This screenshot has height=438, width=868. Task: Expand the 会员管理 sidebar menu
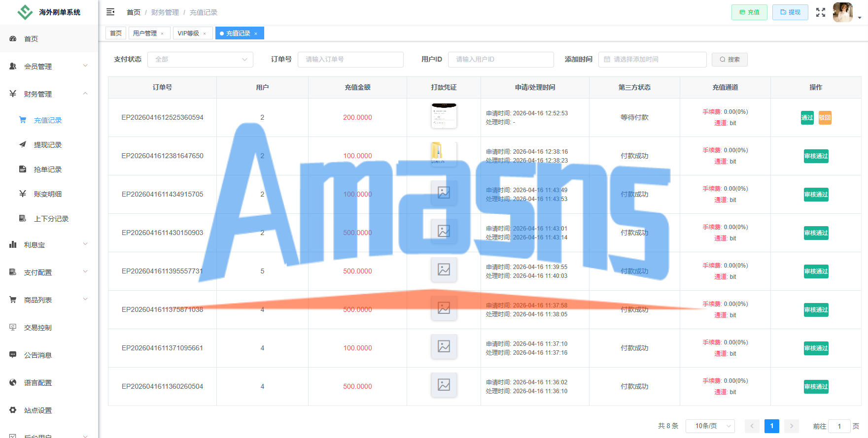[49, 66]
